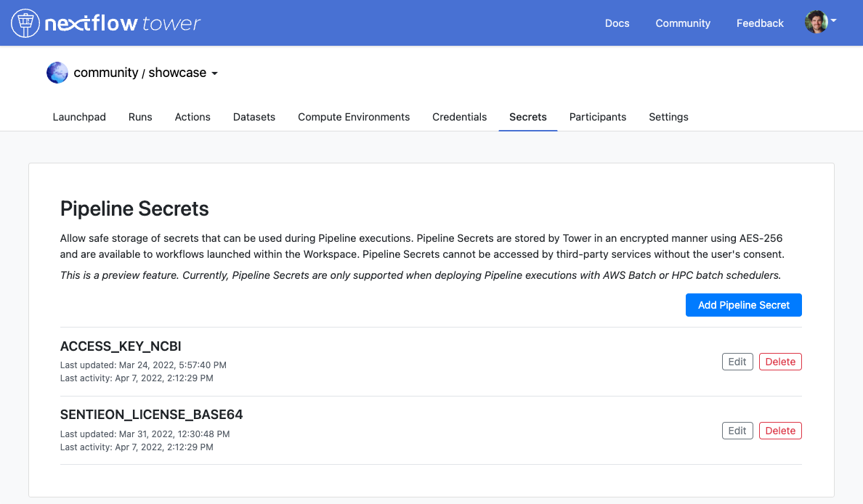Open the Settings tab
Viewport: 863px width, 504px height.
click(669, 117)
